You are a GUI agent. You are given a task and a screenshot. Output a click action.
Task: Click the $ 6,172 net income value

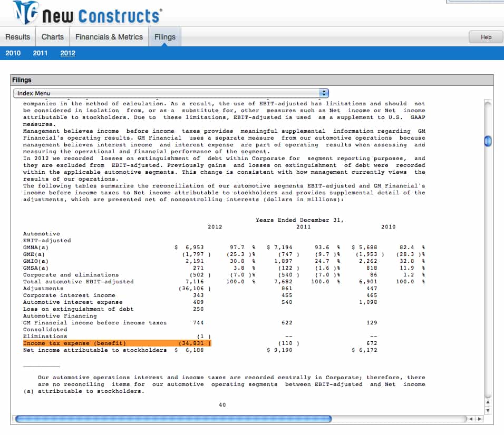364,350
